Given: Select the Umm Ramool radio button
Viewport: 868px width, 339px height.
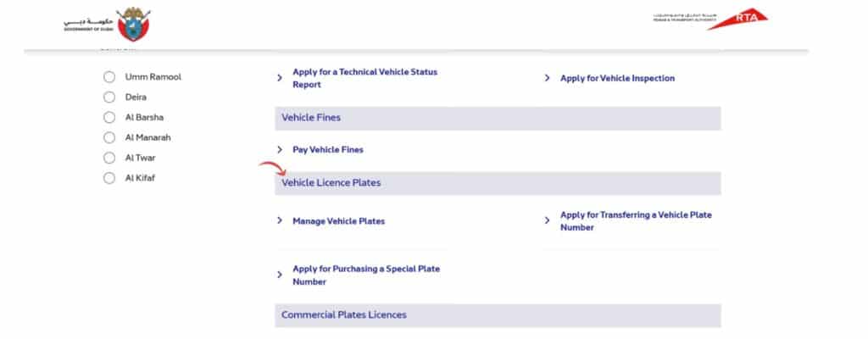Looking at the screenshot, I should coord(109,77).
